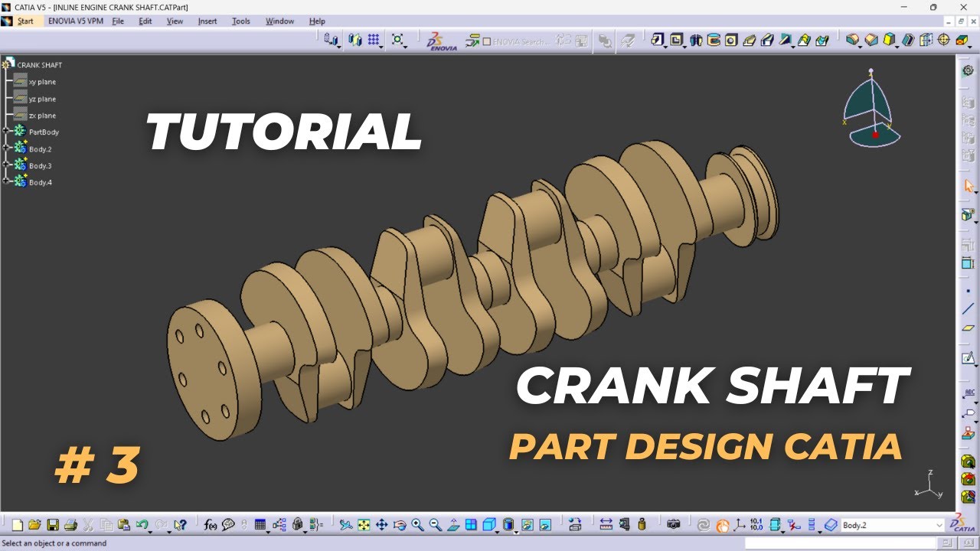Click the Paste icon in the bottom toolbar

123,525
